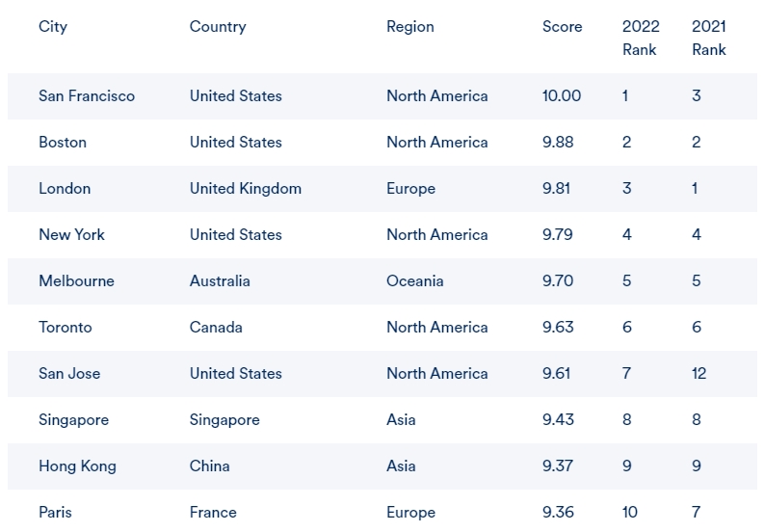
Task: Click the 2021 Rank column header
Action: [x=709, y=38]
